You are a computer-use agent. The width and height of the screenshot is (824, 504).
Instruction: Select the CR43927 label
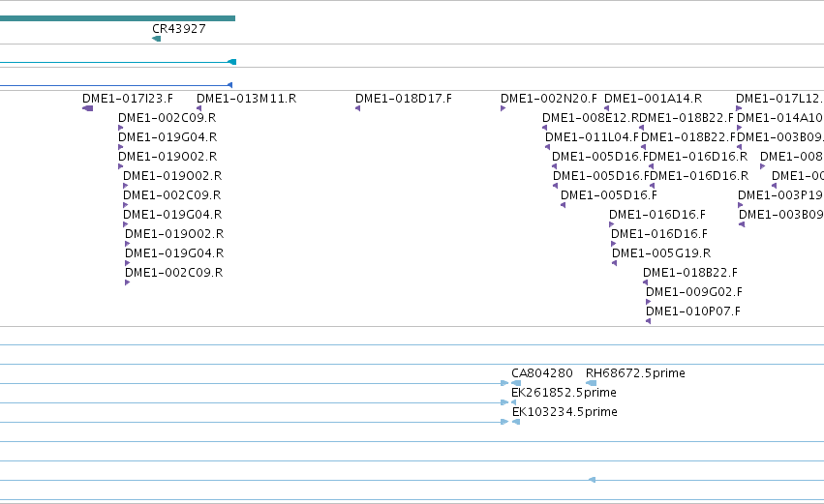coord(179,28)
